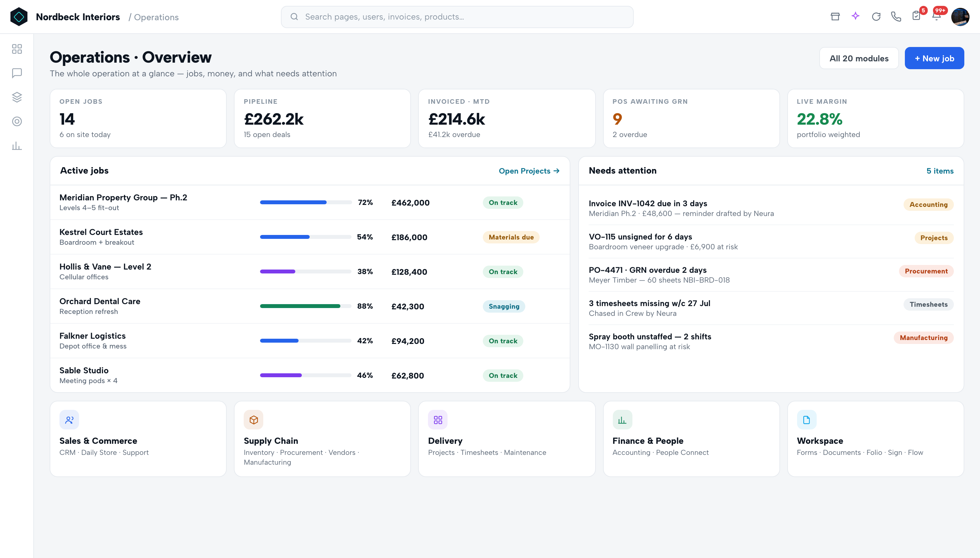Open the chat messages sidebar icon
980x558 pixels.
(17, 73)
